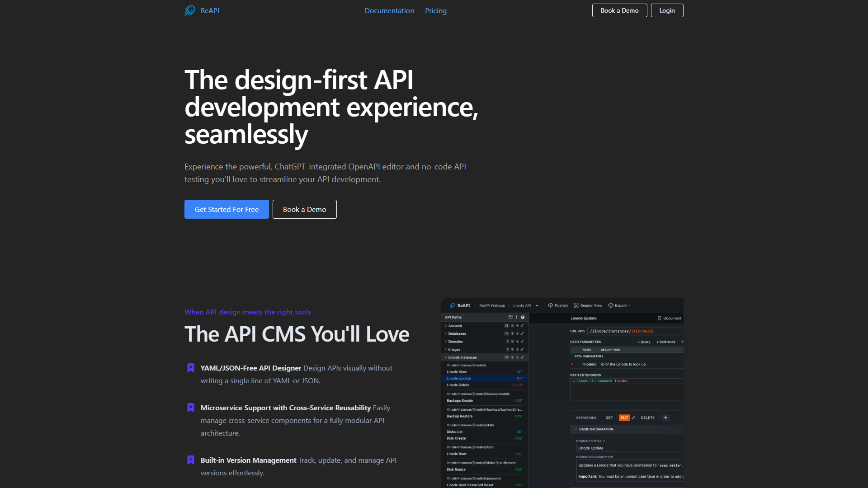Open Reader View icon in the editor toolbar
The image size is (868, 488).
tap(576, 305)
